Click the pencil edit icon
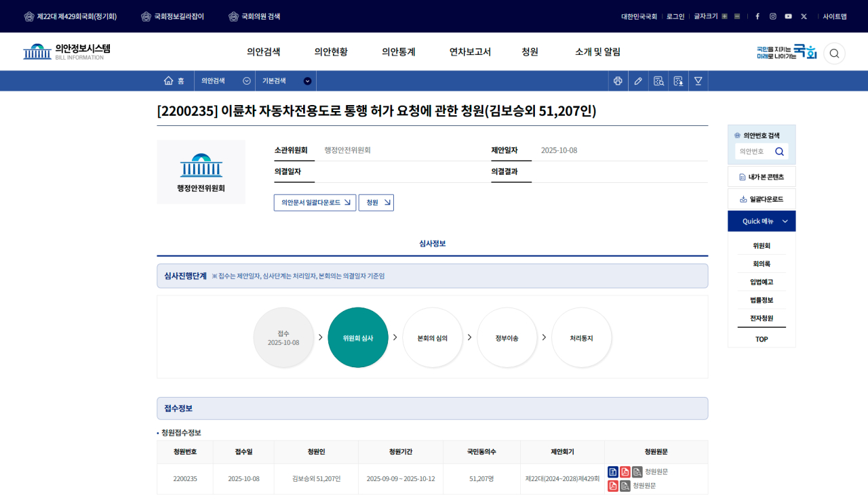Image resolution: width=868 pixels, height=502 pixels. 637,81
